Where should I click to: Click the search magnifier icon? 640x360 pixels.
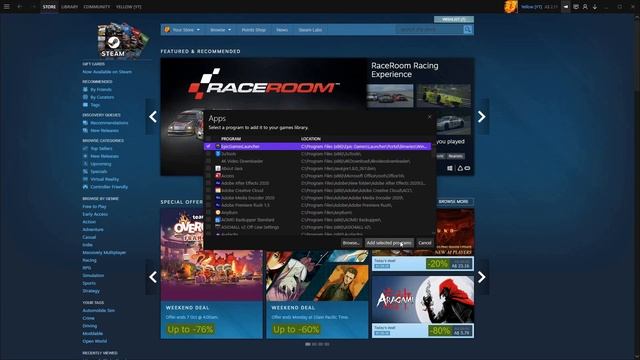point(468,30)
